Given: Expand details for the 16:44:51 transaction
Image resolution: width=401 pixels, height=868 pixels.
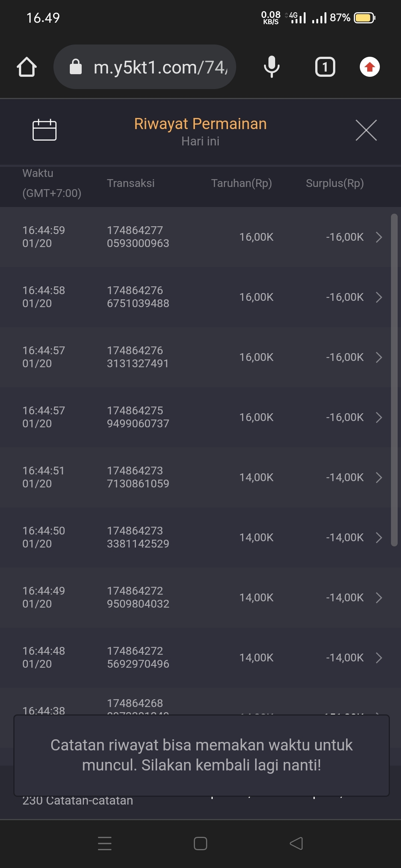Looking at the screenshot, I should point(379,477).
